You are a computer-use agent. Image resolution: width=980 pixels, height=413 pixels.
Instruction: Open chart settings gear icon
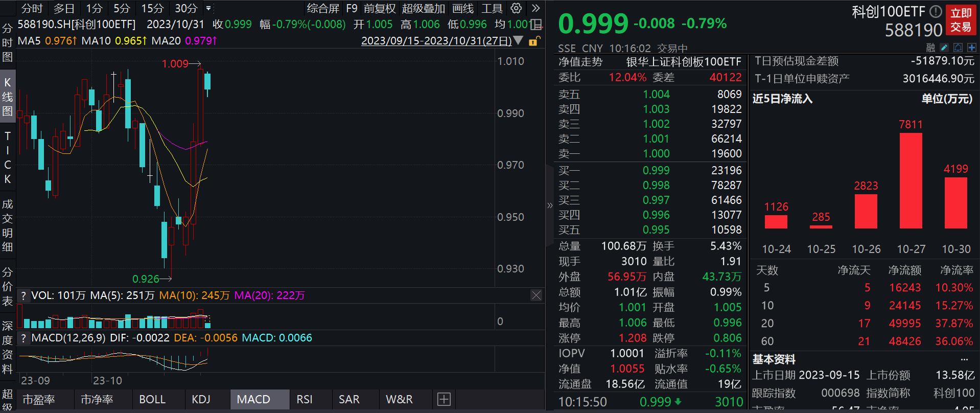517,8
